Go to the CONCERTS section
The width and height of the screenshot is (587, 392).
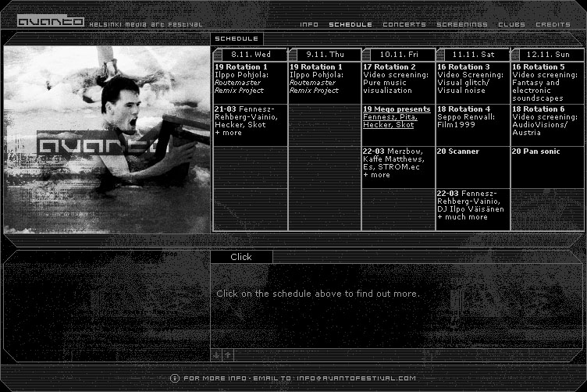tap(404, 24)
